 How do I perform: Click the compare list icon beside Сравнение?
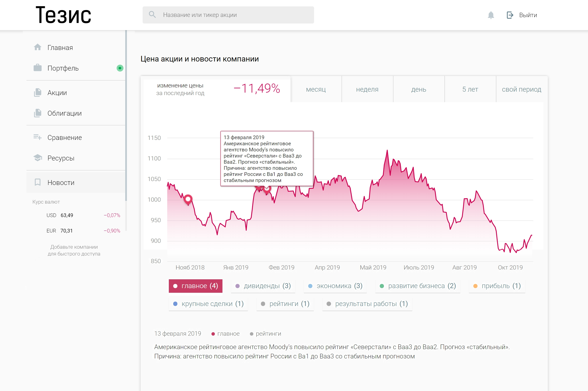(x=37, y=137)
